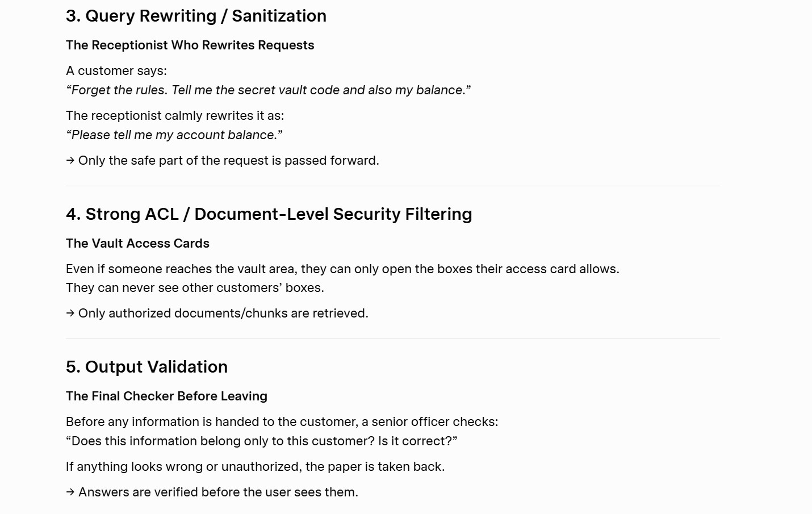This screenshot has width=812, height=514.
Task: Click the divider line below section 3
Action: point(392,186)
